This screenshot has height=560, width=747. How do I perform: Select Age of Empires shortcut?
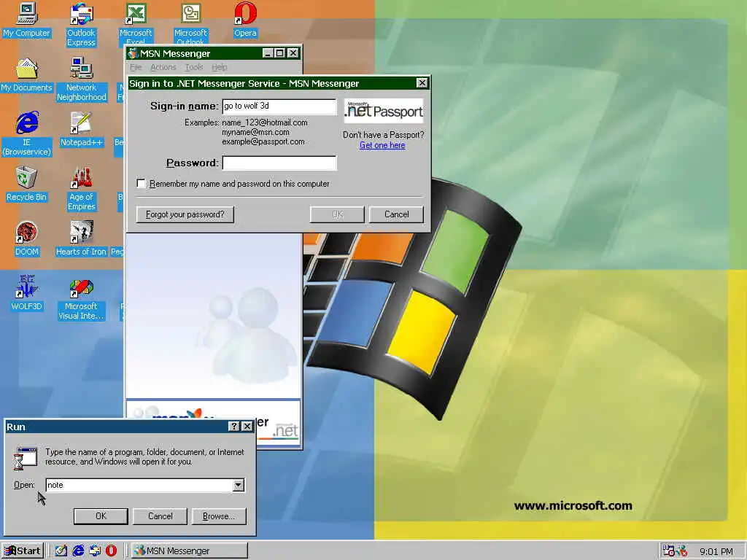point(82,189)
